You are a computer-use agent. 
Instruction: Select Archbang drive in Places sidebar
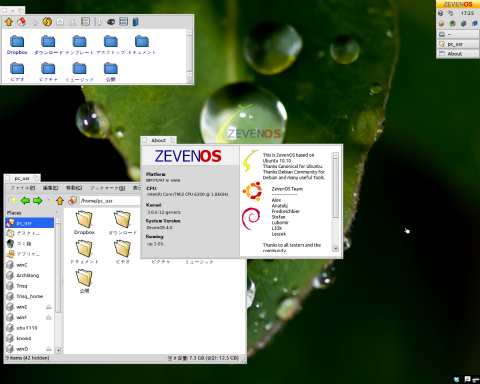[x=29, y=275]
